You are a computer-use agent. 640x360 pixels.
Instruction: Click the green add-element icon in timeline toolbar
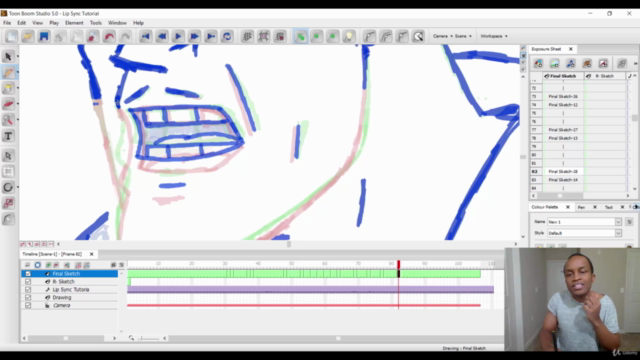pyautogui.click(x=48, y=265)
